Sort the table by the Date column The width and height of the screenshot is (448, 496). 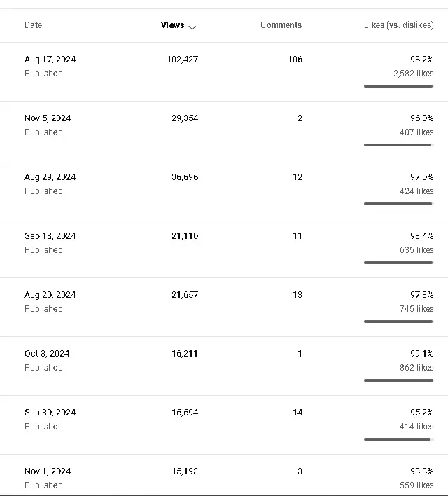pos(33,25)
